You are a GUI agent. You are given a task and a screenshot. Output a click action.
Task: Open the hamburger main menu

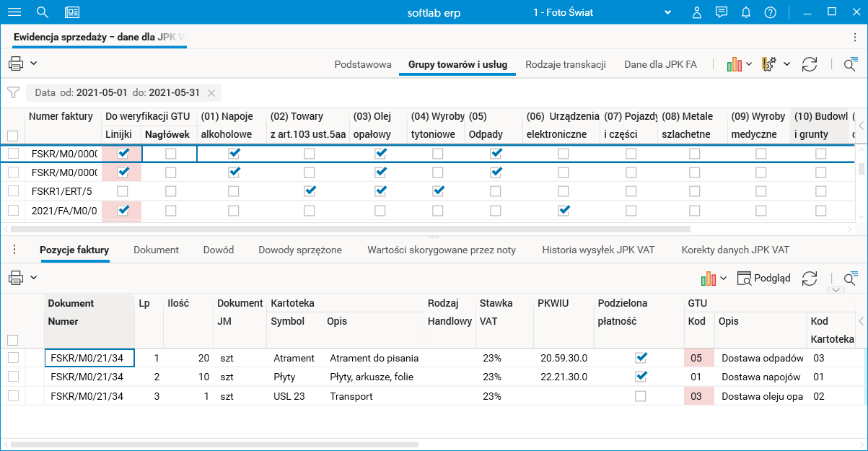(14, 12)
